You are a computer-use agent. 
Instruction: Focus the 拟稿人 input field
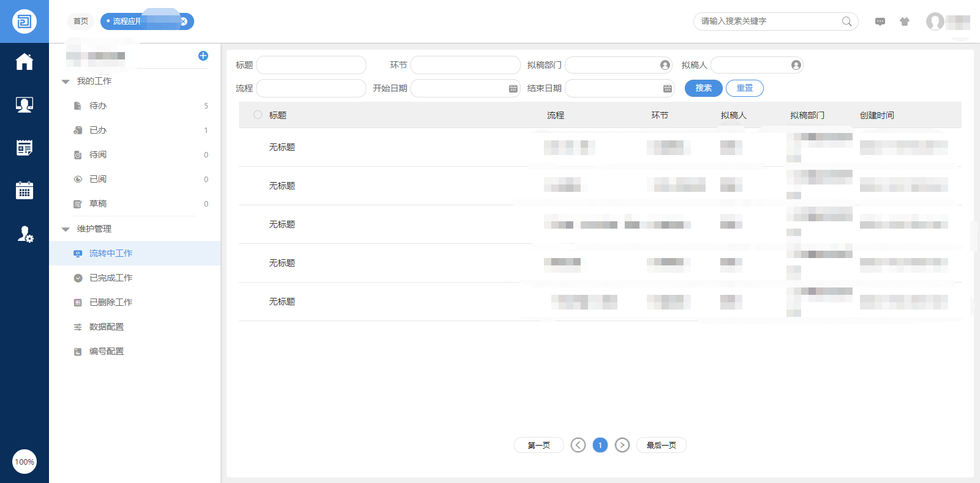757,65
